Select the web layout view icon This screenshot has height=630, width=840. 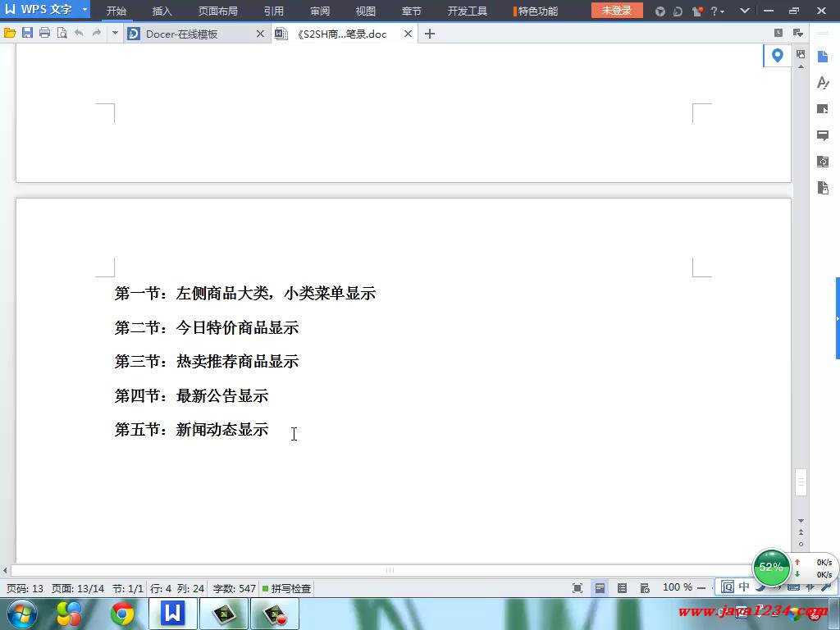[645, 588]
